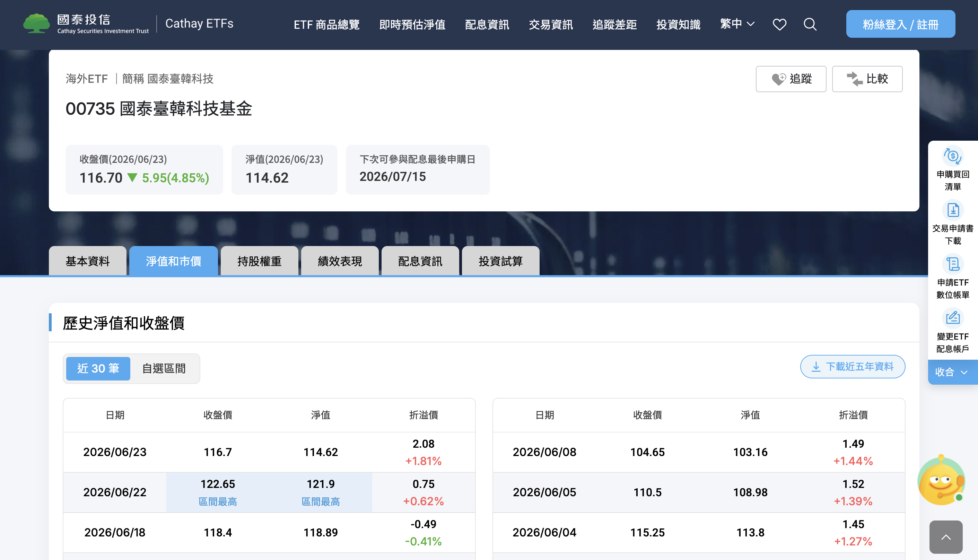Toggle 追蹤 follow for this ETF
Viewport: 978px width, 560px height.
coord(791,79)
